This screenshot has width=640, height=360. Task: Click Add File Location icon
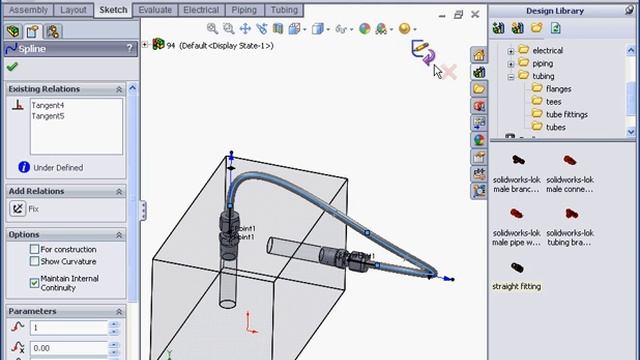(518, 28)
